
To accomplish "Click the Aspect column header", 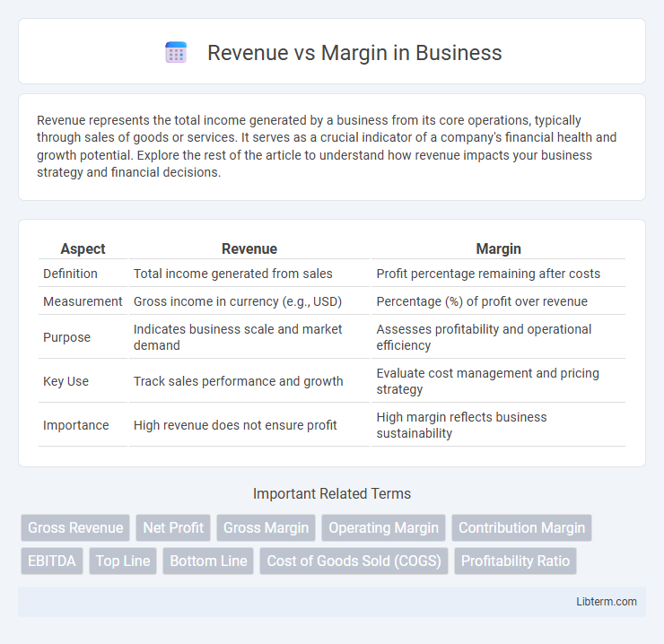I will point(83,248).
